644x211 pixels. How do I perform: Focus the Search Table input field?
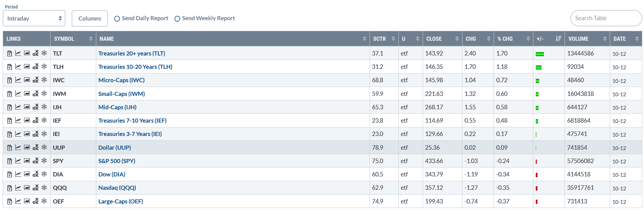606,18
